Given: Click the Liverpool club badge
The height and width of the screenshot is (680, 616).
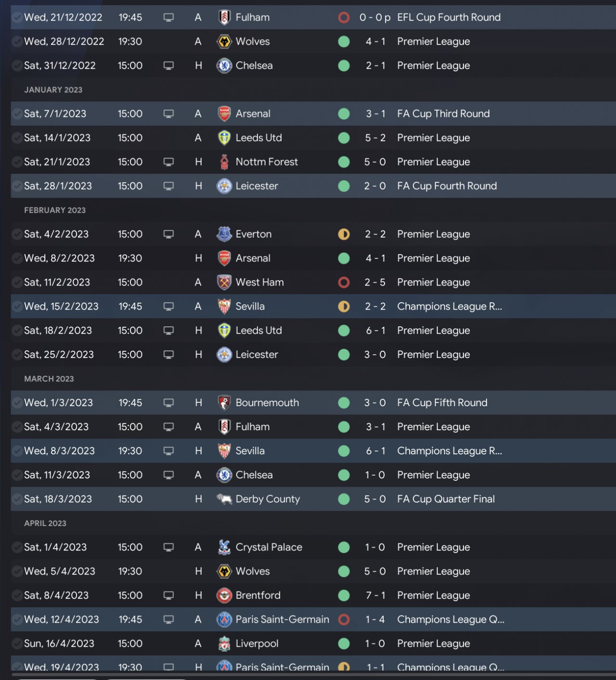Looking at the screenshot, I should (x=224, y=643).
